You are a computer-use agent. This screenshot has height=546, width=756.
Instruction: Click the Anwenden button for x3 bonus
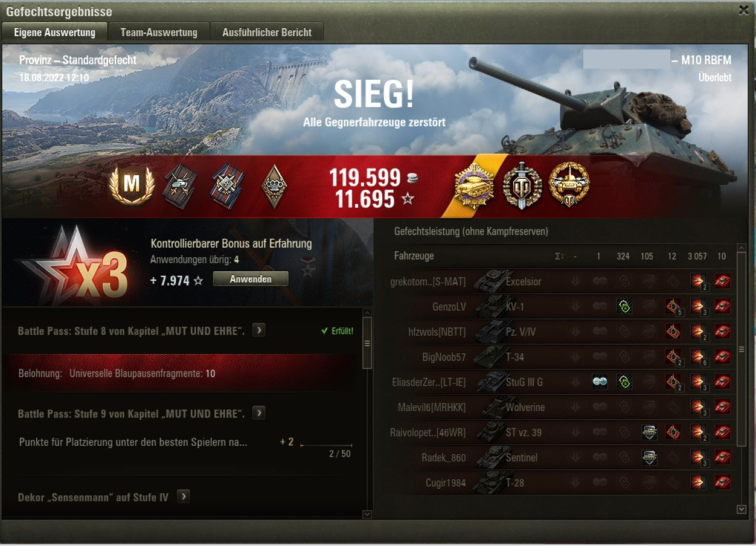(251, 279)
